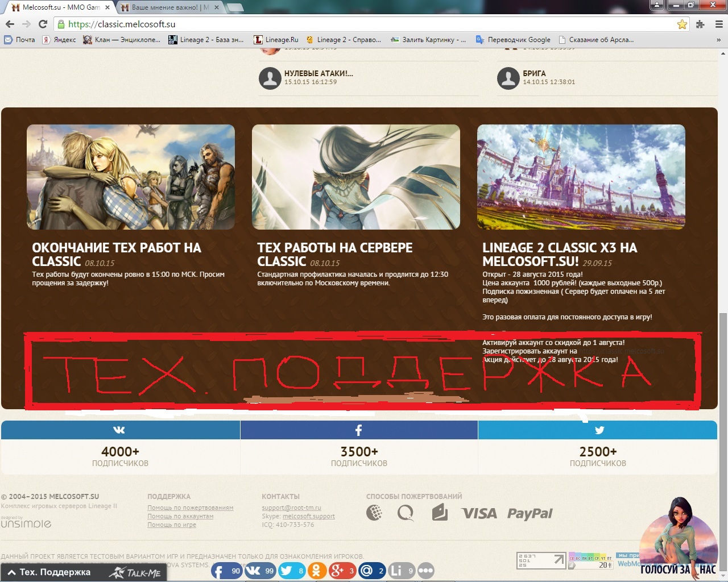Select QIWI payment icon
728x582 pixels.
(406, 513)
